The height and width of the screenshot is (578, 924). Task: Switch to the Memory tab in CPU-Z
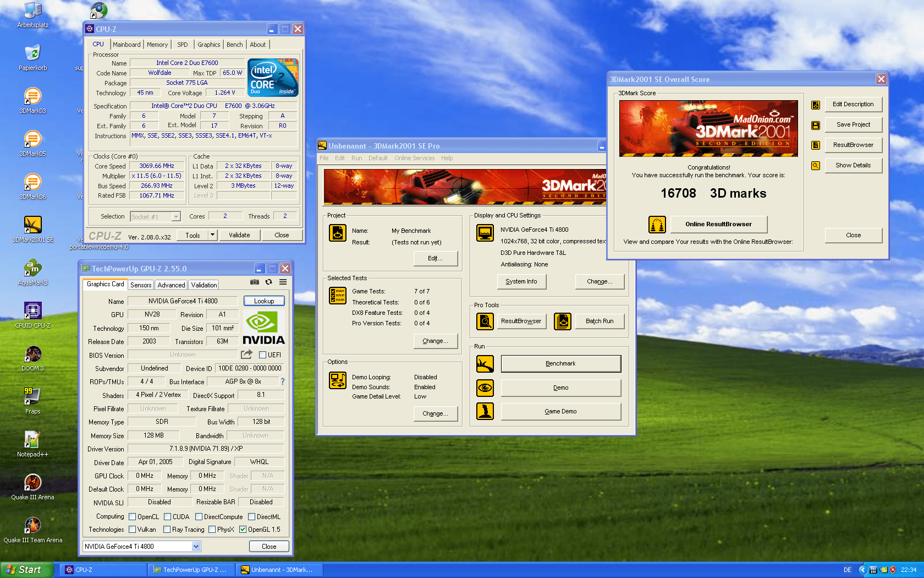157,45
